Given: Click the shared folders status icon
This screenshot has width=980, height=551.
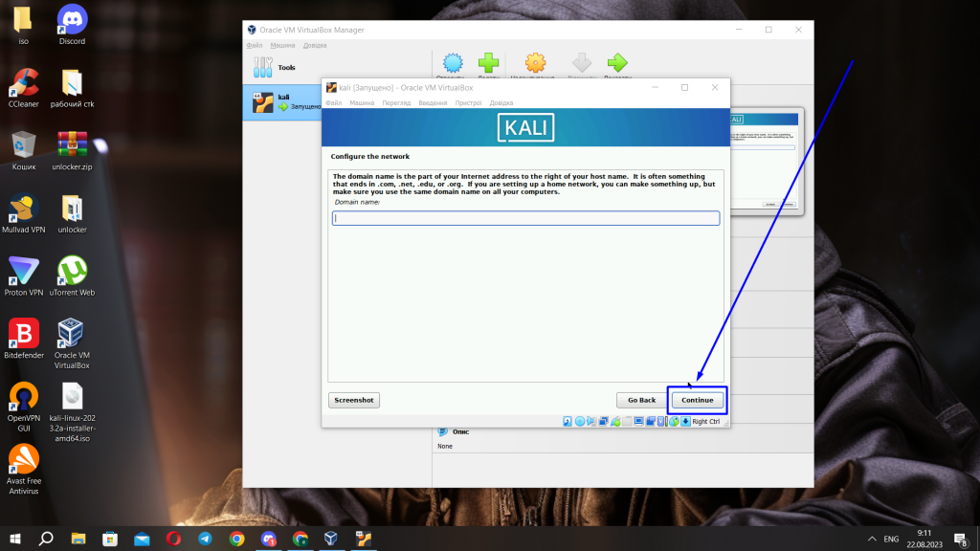Looking at the screenshot, I should click(628, 421).
